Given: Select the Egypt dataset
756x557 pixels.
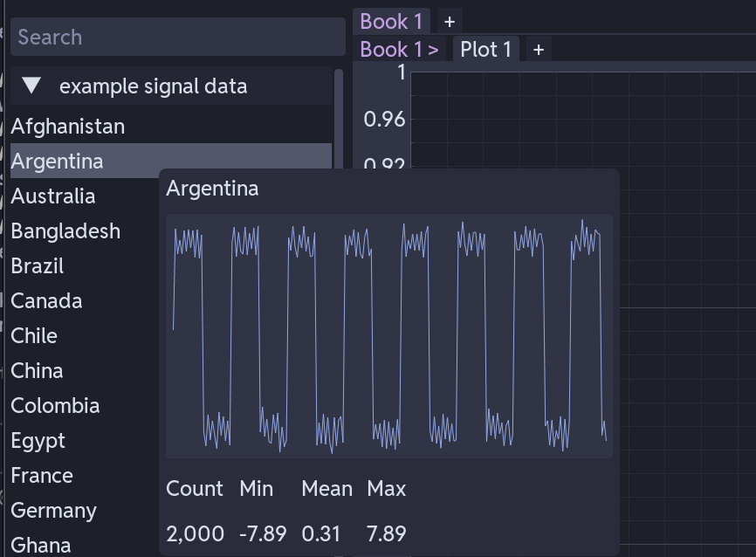Looking at the screenshot, I should click(x=35, y=441).
